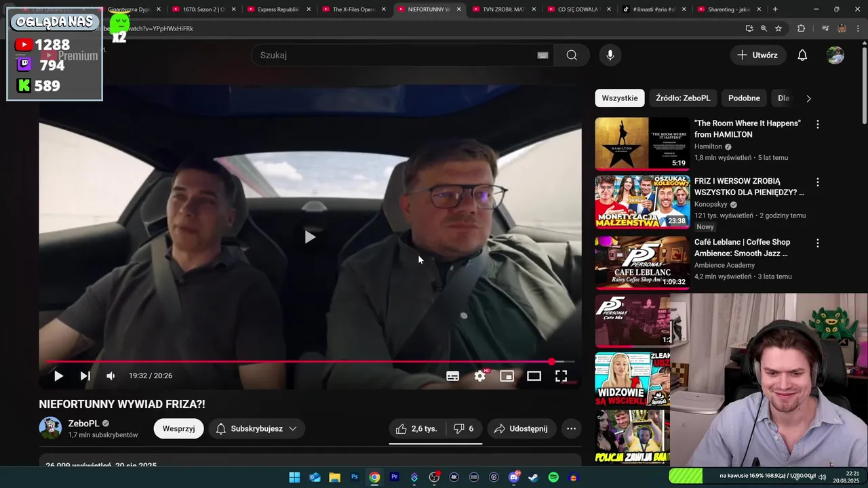Dislike the video with the thumbs-down button

point(464,428)
